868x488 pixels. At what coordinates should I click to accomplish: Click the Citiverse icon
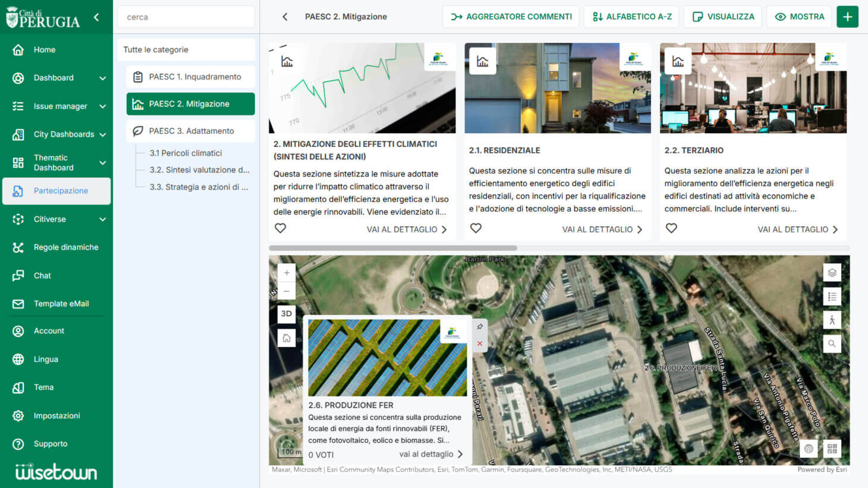point(18,219)
